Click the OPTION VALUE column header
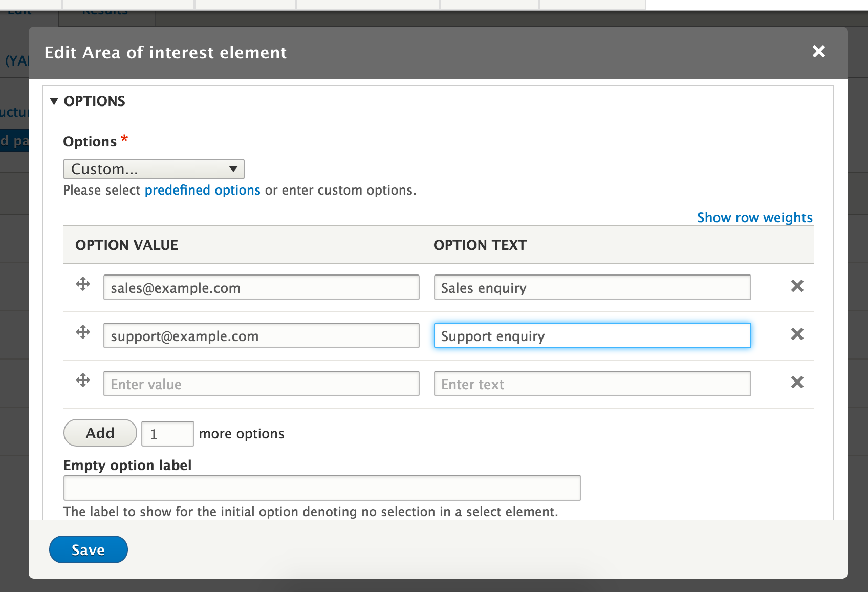868x592 pixels. (126, 245)
